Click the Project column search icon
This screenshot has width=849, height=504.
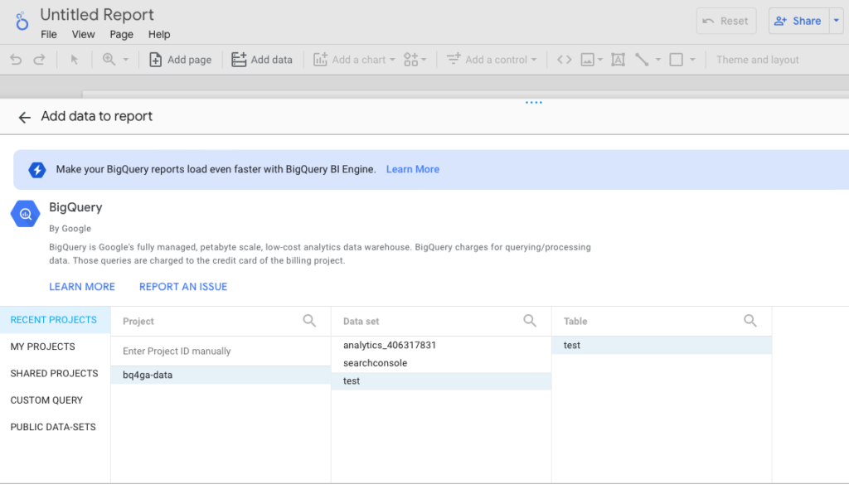(309, 321)
